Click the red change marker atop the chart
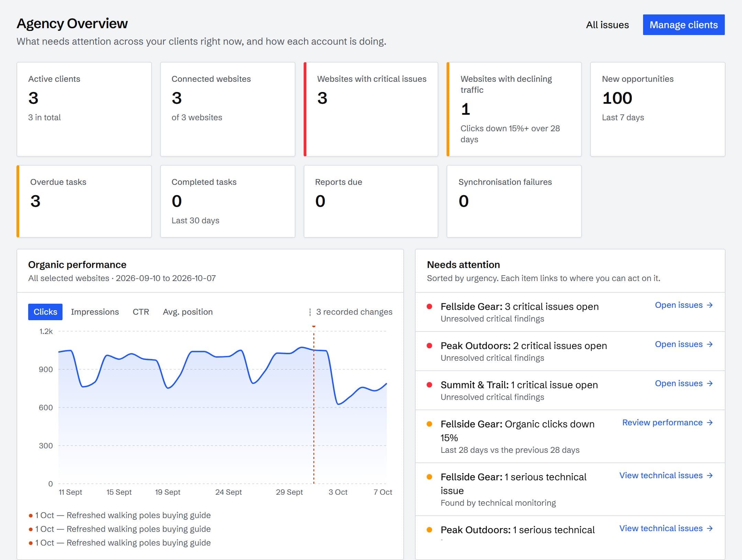The height and width of the screenshot is (560, 742). pyautogui.click(x=314, y=326)
